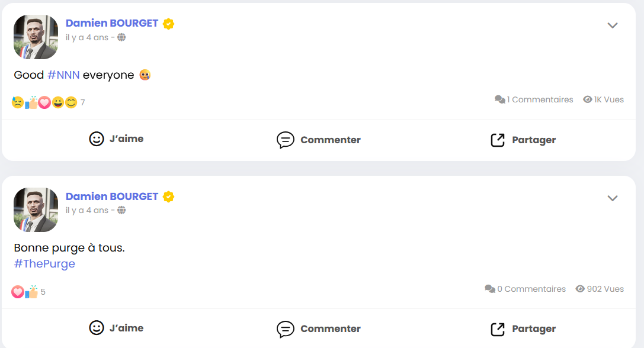
Task: Click the profile avatar on the #NNN post
Action: pos(36,37)
